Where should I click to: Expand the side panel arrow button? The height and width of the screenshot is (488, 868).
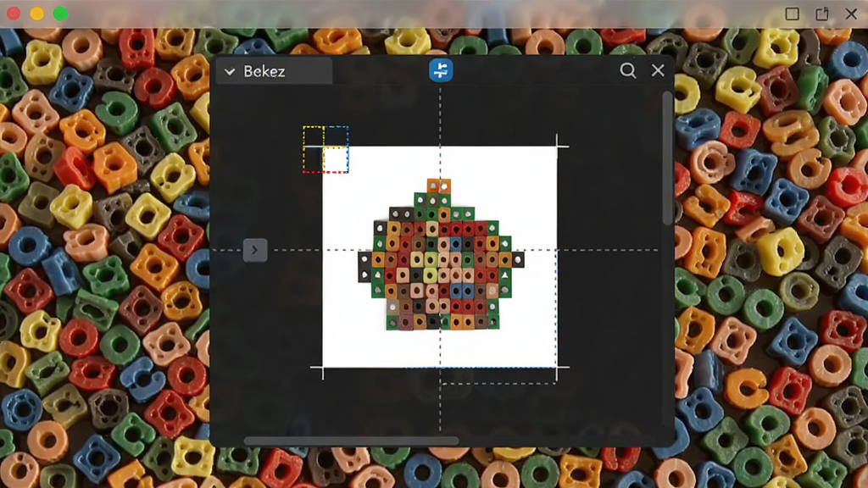pyautogui.click(x=255, y=250)
